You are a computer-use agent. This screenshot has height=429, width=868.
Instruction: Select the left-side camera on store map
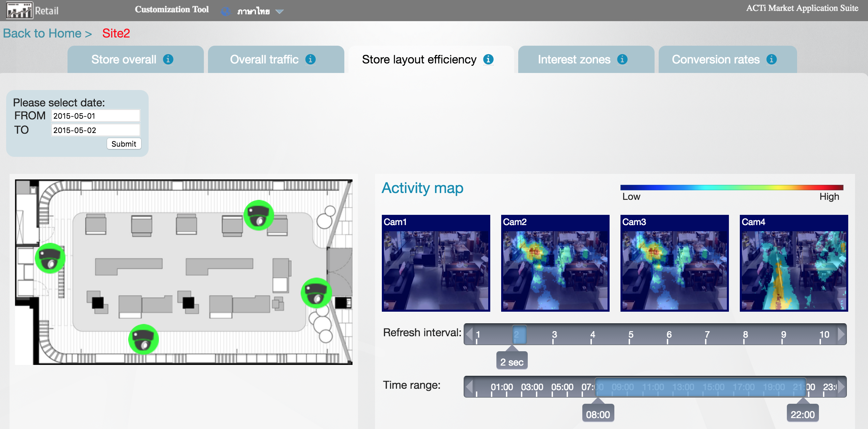[x=50, y=258]
